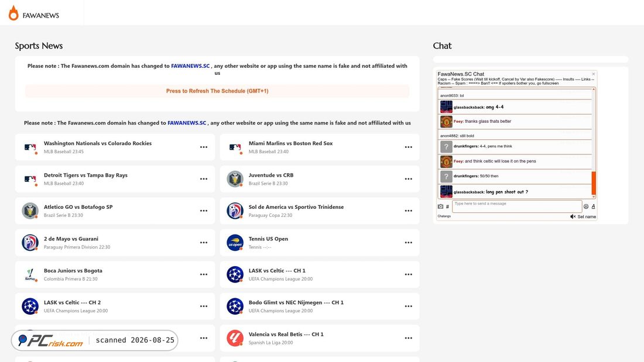
Task: Click the 'long pen shoot out ?' message
Action: point(507,192)
